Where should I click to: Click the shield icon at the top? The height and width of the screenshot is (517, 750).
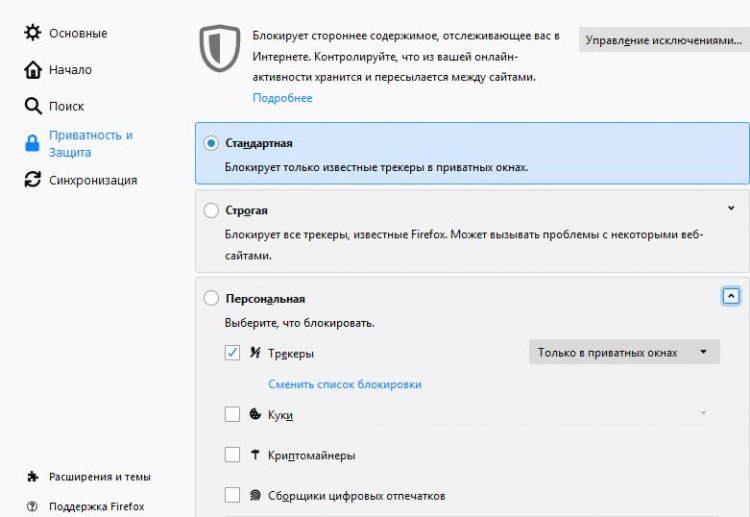click(x=217, y=48)
